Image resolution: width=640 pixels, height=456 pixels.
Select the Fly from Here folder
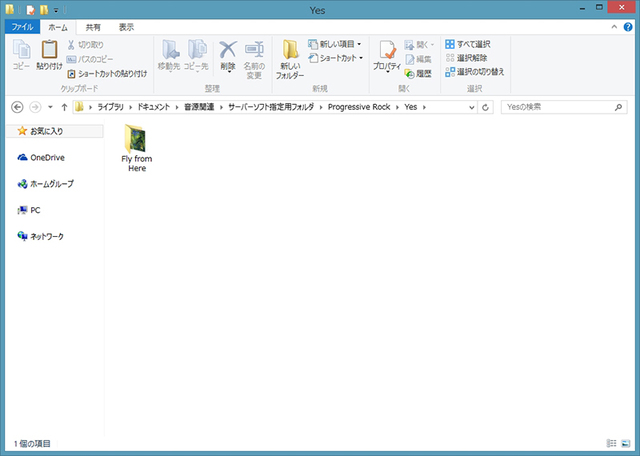point(137,149)
